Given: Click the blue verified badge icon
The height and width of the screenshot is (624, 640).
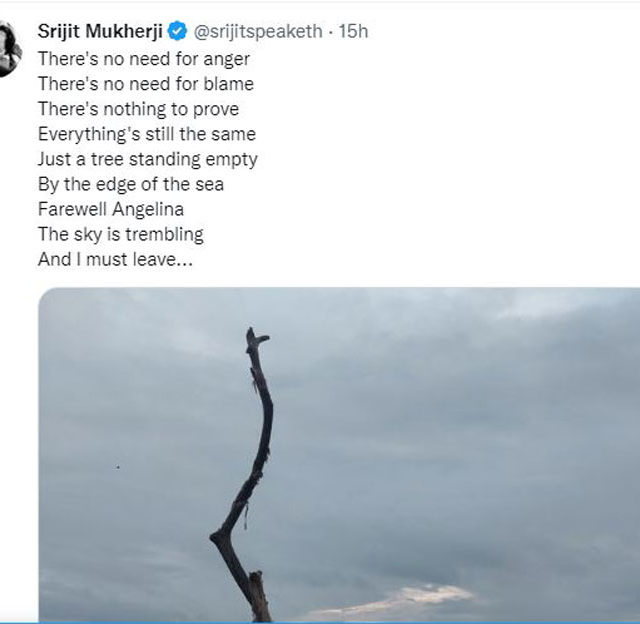Looking at the screenshot, I should click(178, 31).
